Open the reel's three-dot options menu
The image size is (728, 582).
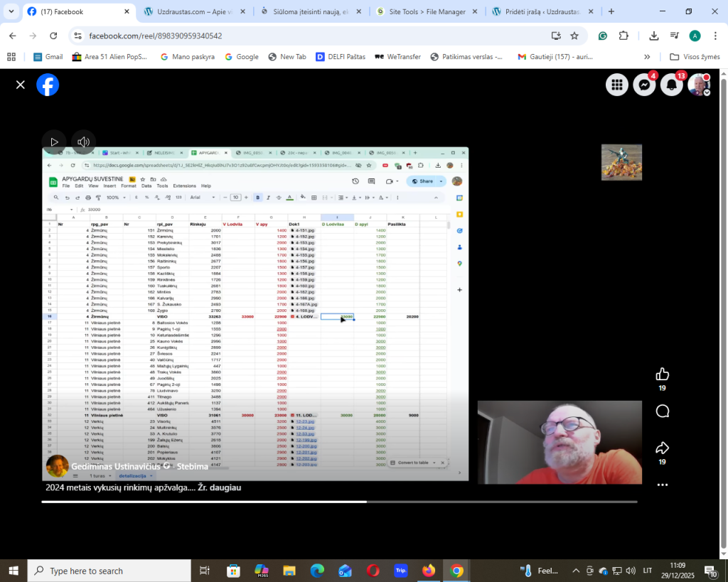[662, 485]
